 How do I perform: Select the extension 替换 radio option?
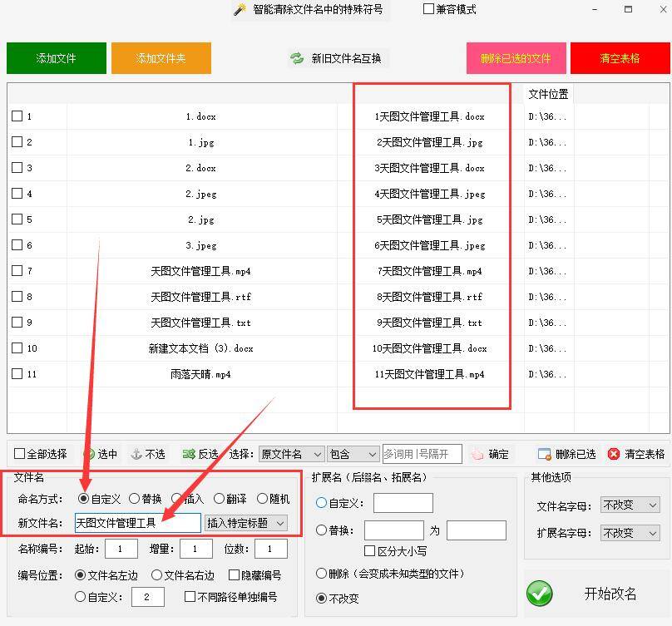coord(321,530)
